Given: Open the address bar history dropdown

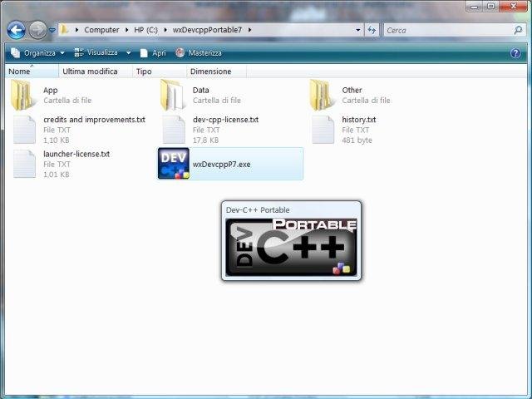Looking at the screenshot, I should click(x=358, y=30).
